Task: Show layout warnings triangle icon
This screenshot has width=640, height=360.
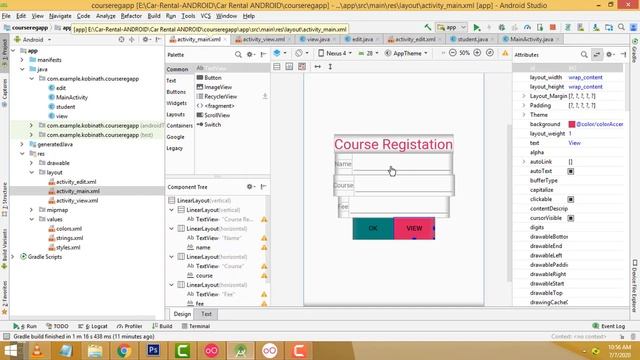Action: pos(505,53)
